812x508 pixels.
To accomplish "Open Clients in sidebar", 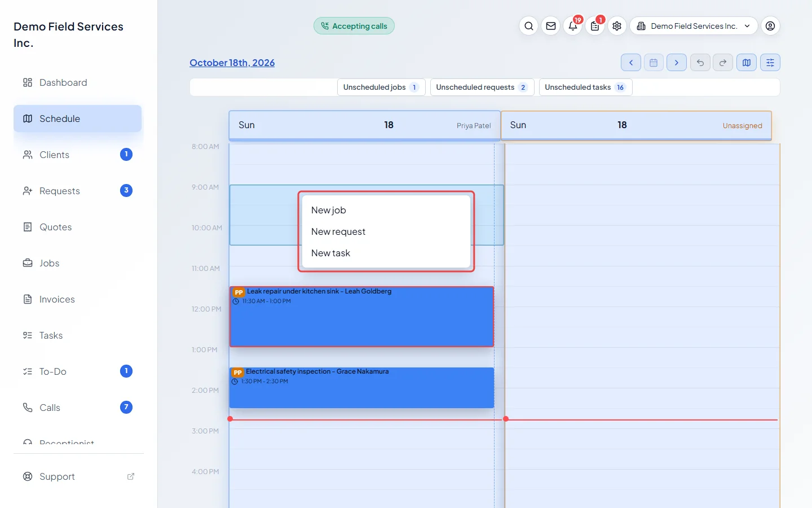I will (x=78, y=155).
